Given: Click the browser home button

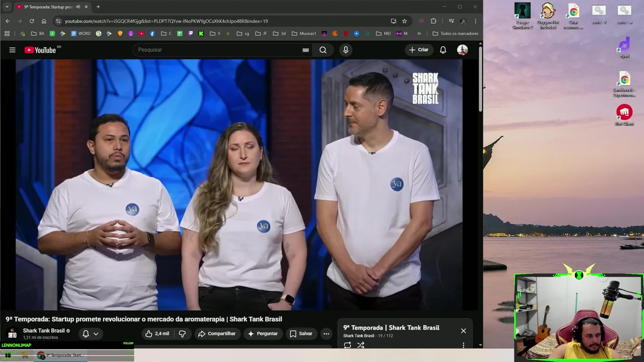Looking at the screenshot, I should point(44,21).
